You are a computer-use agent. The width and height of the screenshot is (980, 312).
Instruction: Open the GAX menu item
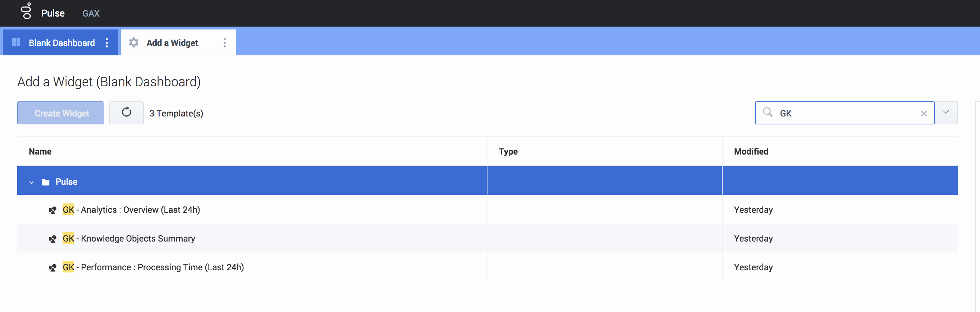click(x=91, y=13)
